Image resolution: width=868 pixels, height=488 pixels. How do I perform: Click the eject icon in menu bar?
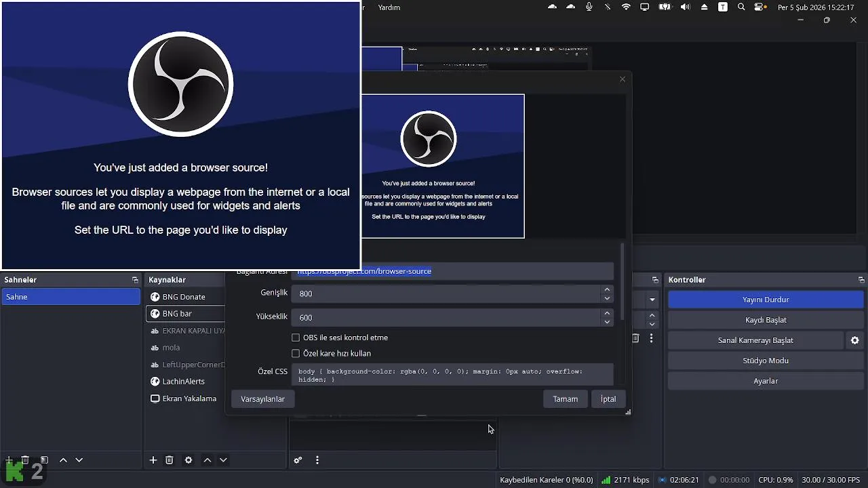coord(705,7)
